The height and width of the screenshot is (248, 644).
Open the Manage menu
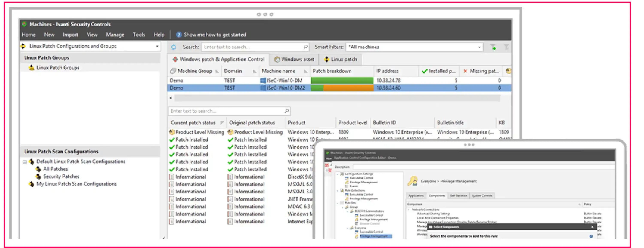(x=115, y=35)
